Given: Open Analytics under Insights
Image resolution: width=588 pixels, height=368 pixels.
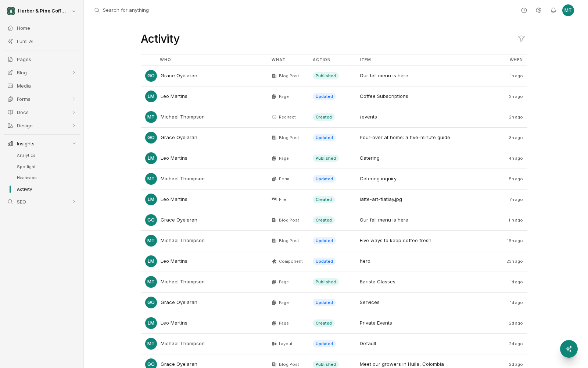Looking at the screenshot, I should pyautogui.click(x=26, y=155).
